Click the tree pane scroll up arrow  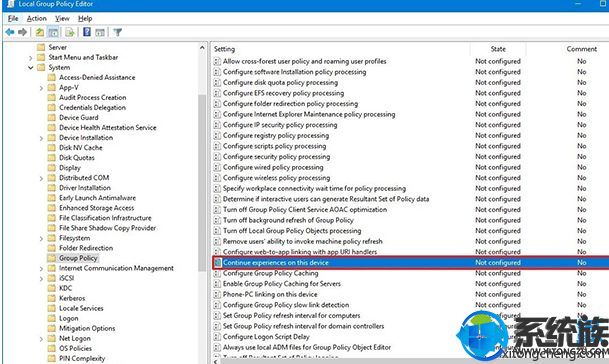point(202,47)
